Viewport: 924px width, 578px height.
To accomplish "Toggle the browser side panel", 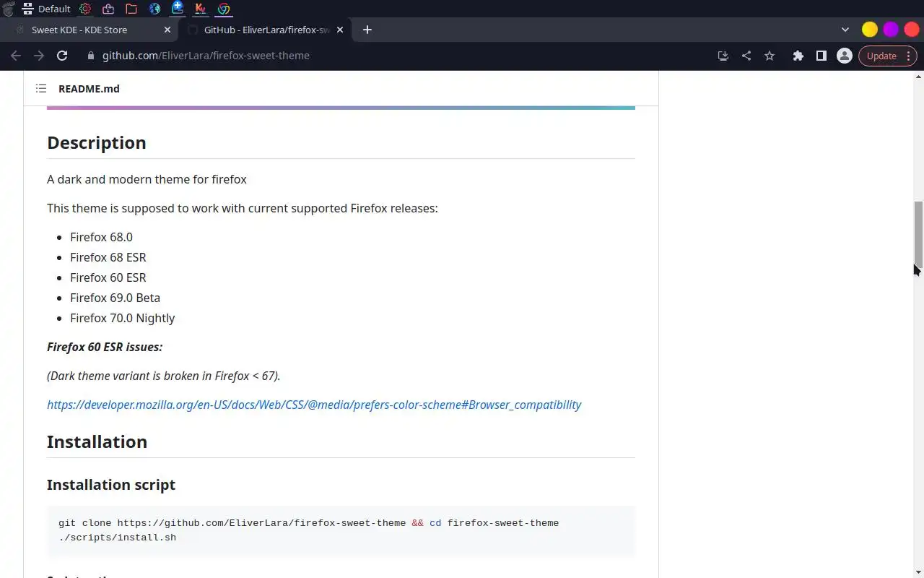I will [821, 56].
